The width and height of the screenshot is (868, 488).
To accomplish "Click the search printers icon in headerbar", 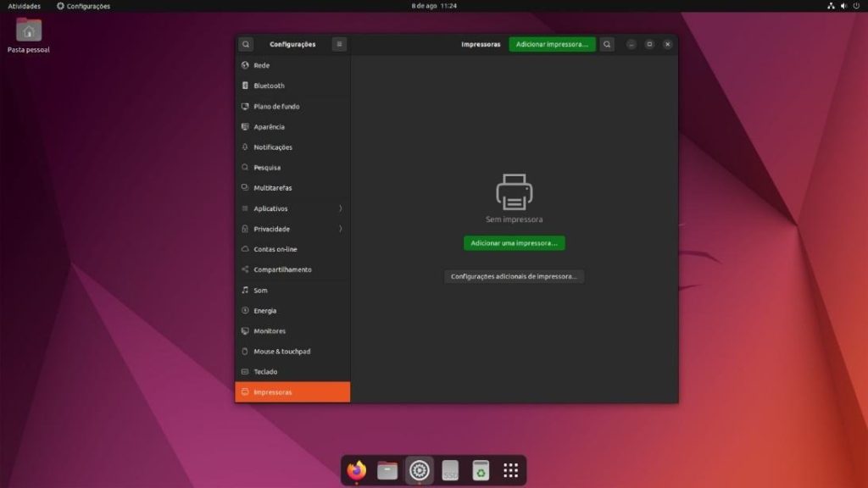I will (607, 44).
